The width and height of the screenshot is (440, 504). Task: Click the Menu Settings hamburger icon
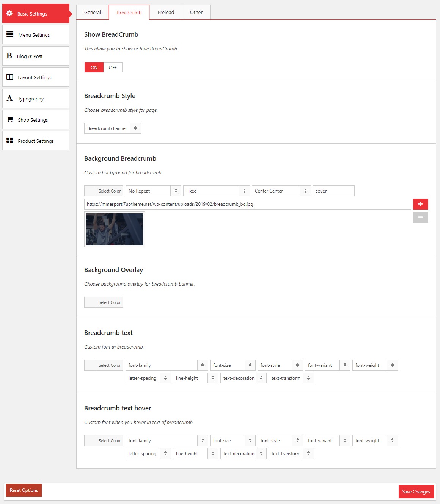(x=10, y=34)
